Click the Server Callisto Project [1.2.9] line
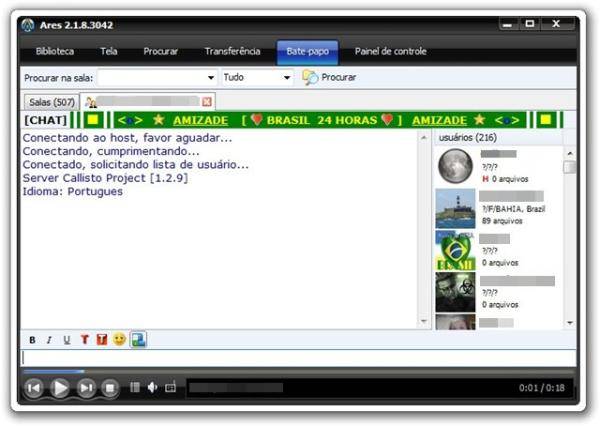Viewport: 600px width, 427px height. [105, 178]
